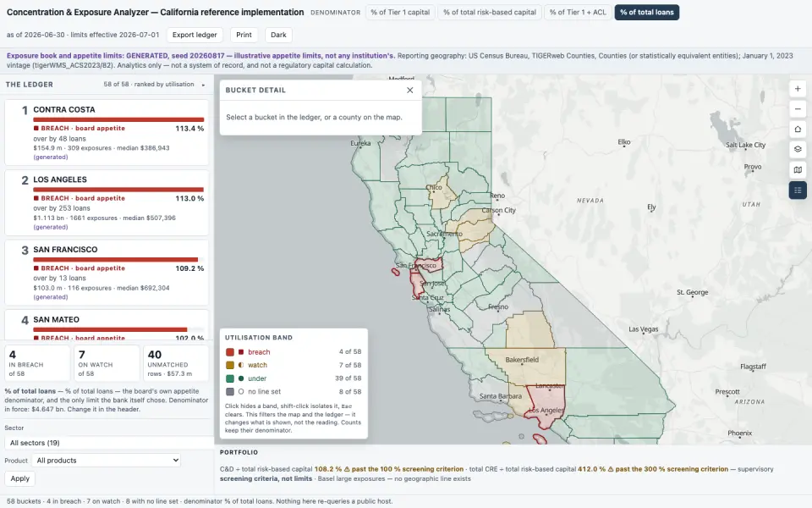Viewport: 812px width, 508px height.
Task: Click the under filled-circle marker in the legend
Action: [241, 378]
